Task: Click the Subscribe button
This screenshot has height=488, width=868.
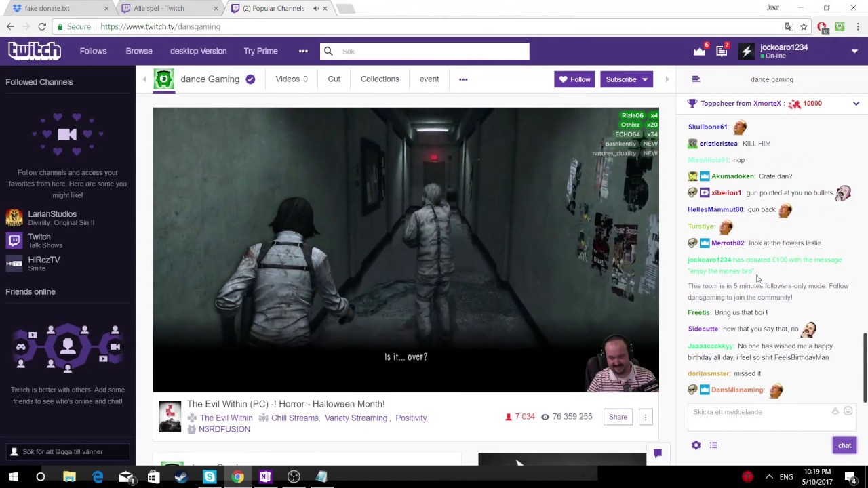Action: tap(621, 79)
